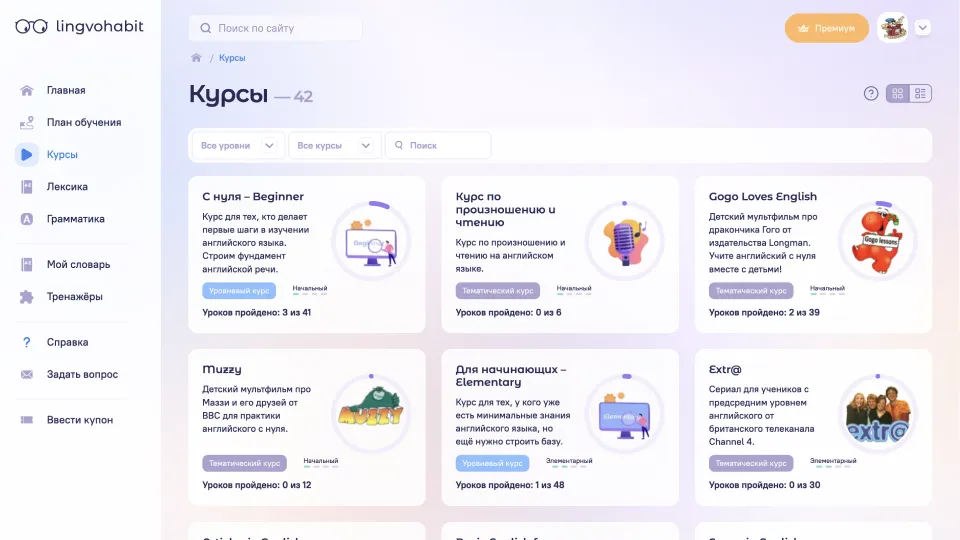Open План обучения menu item

click(84, 122)
